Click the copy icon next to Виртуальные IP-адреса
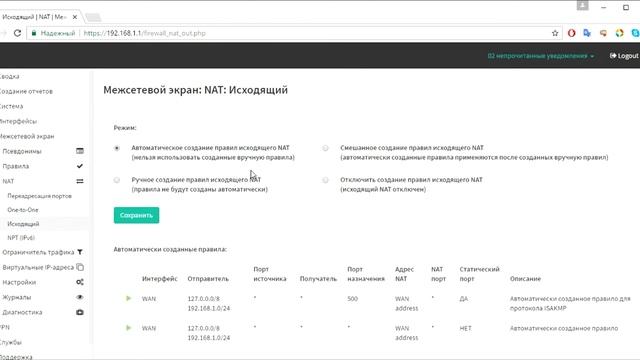Image resolution: width=640 pixels, height=360 pixels. tap(80, 267)
